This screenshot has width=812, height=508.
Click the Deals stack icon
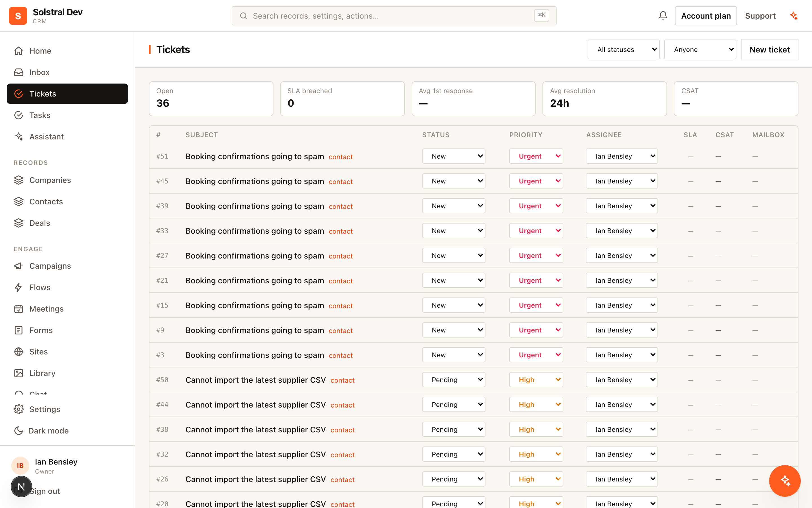coord(19,223)
